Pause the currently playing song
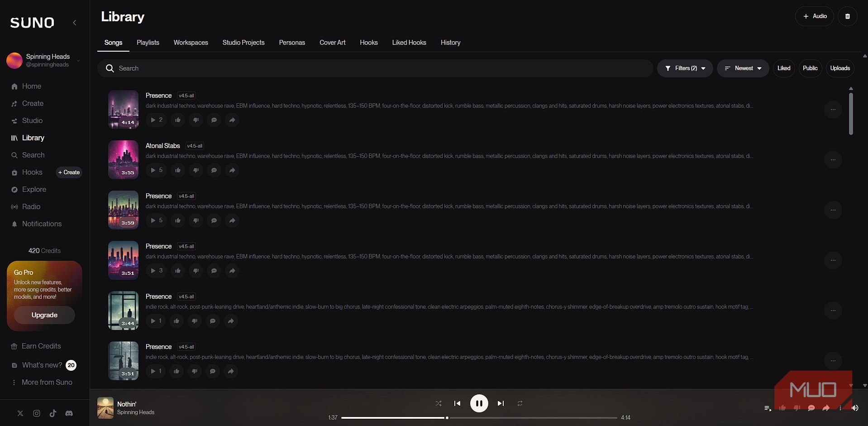The width and height of the screenshot is (868, 426). pyautogui.click(x=479, y=403)
